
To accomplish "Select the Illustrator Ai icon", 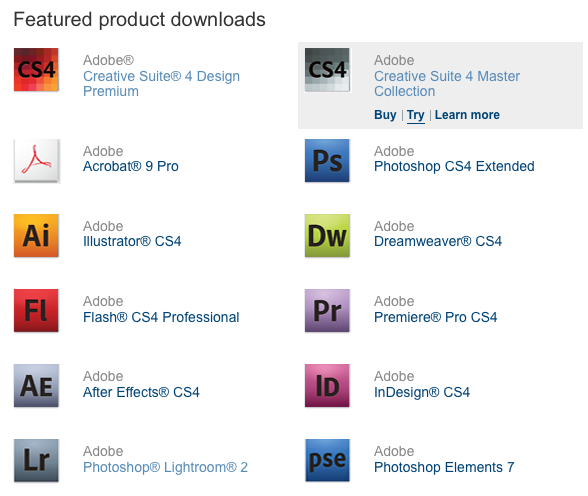I will [x=36, y=235].
